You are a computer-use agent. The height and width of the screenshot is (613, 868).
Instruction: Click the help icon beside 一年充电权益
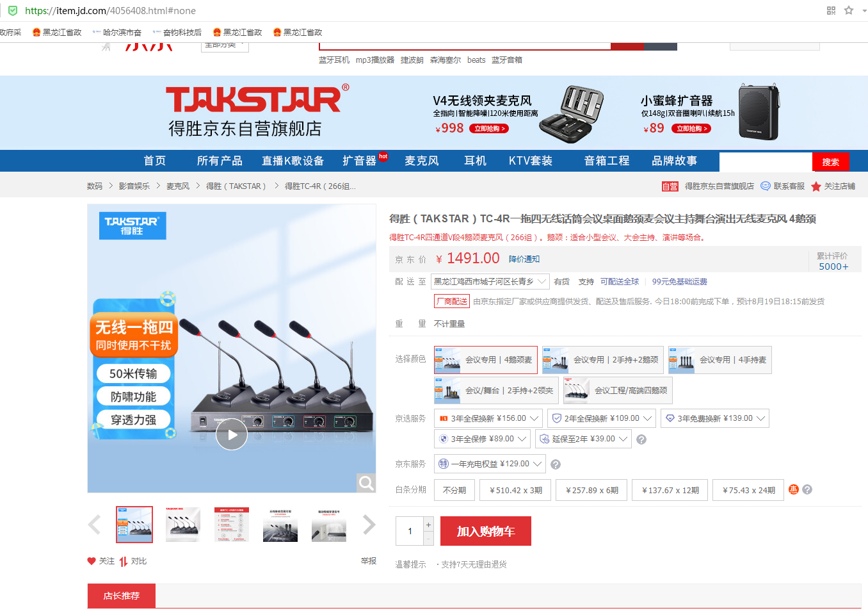[x=556, y=464]
